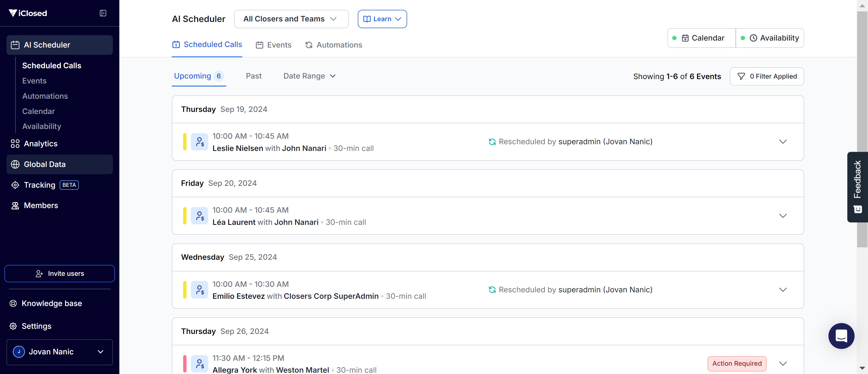Screen dimensions: 868x374
Task: Click the Invite users button
Action: pos(59,273)
